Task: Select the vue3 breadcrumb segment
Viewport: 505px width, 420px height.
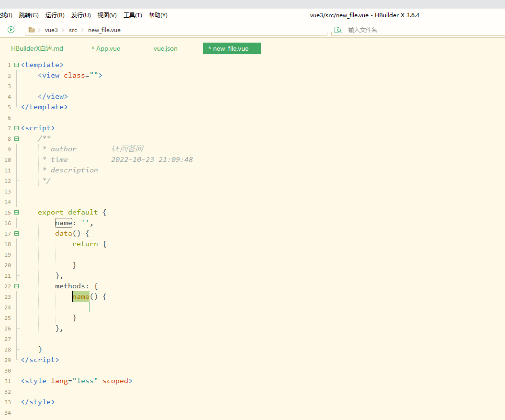Action: (x=51, y=30)
